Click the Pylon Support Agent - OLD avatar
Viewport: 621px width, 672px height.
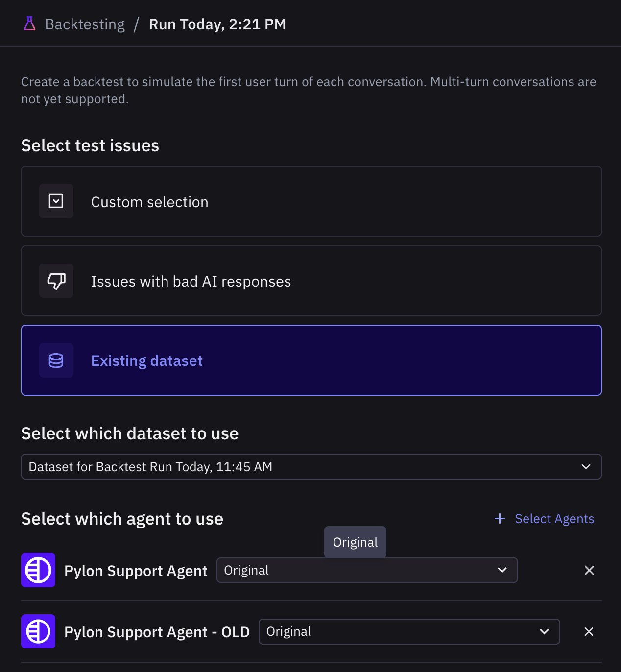click(x=38, y=631)
